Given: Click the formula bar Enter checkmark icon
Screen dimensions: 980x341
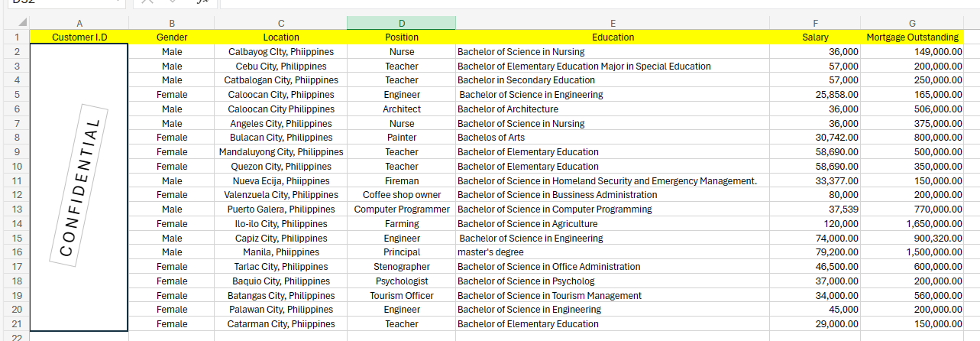Looking at the screenshot, I should [x=174, y=2].
